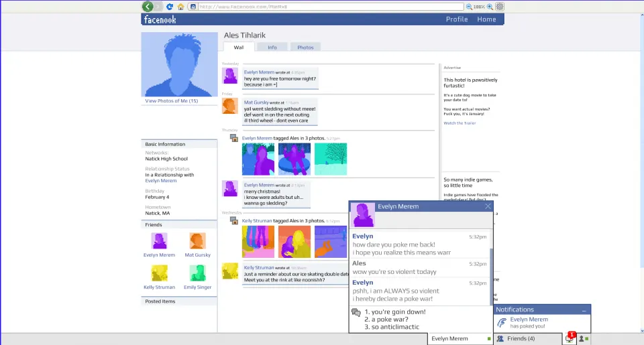Click the poke icon in Notifications

502,323
